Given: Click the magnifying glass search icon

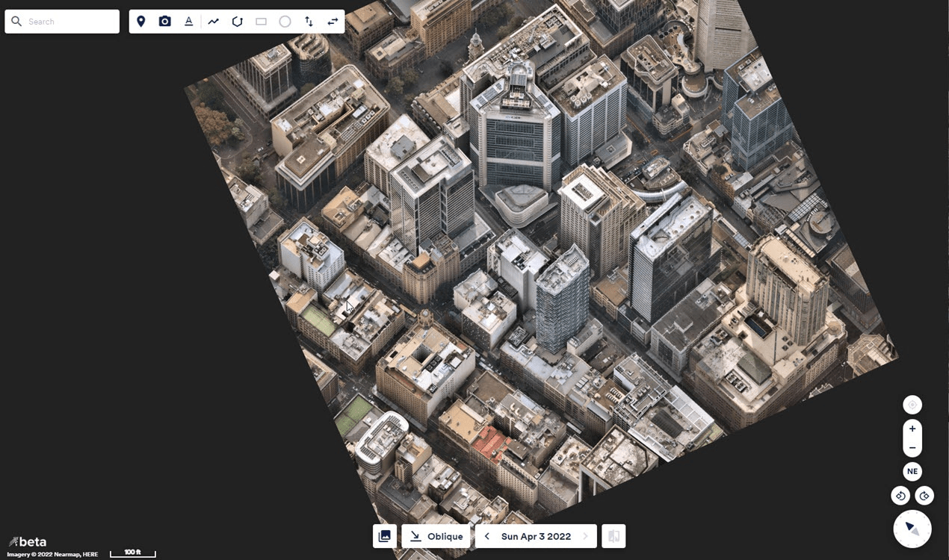Looking at the screenshot, I should click(x=16, y=22).
